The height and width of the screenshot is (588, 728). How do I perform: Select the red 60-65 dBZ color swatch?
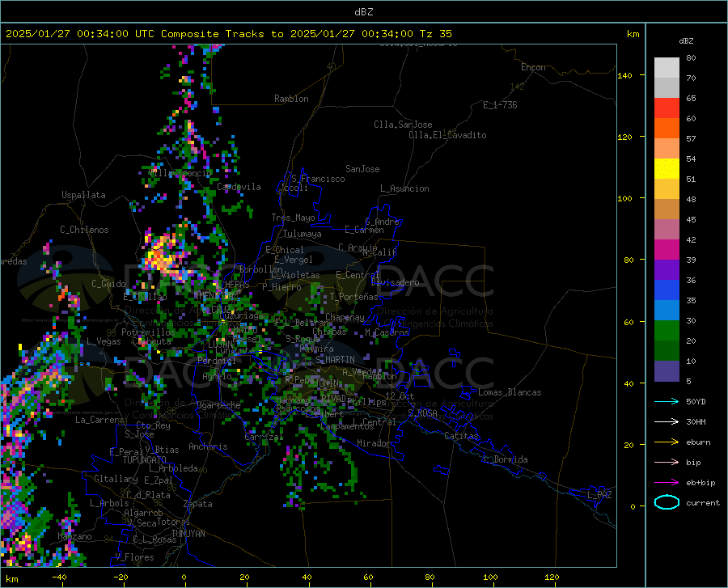[x=667, y=108]
